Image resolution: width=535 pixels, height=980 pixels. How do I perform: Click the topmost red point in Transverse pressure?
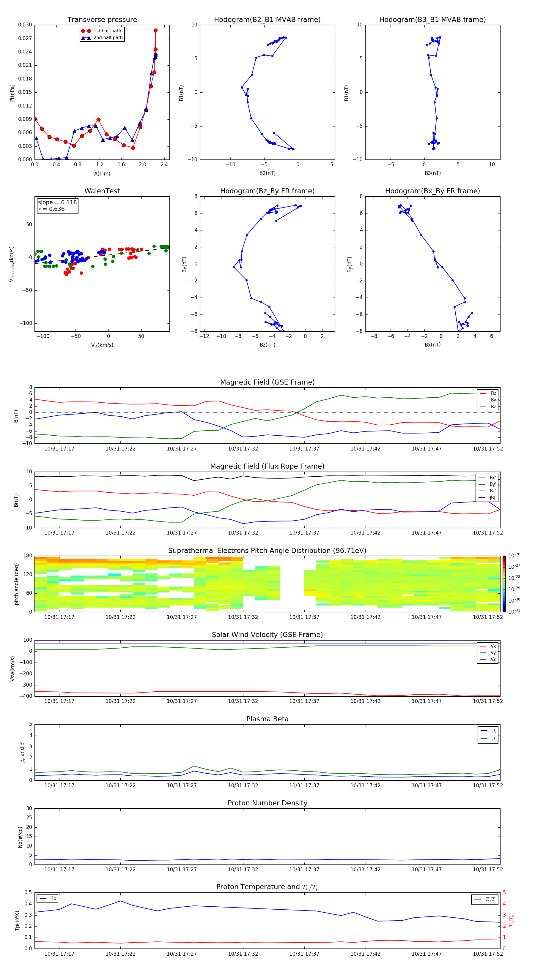pyautogui.click(x=155, y=30)
